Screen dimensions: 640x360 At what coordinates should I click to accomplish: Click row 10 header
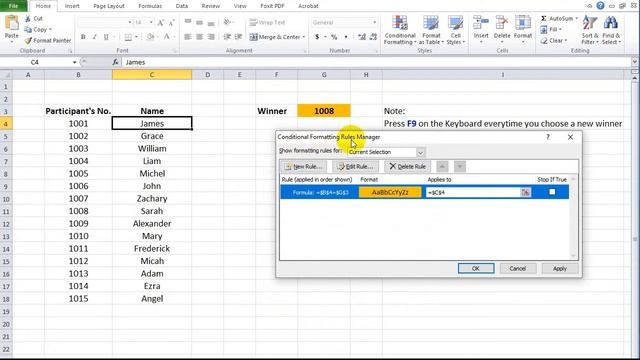(6, 199)
